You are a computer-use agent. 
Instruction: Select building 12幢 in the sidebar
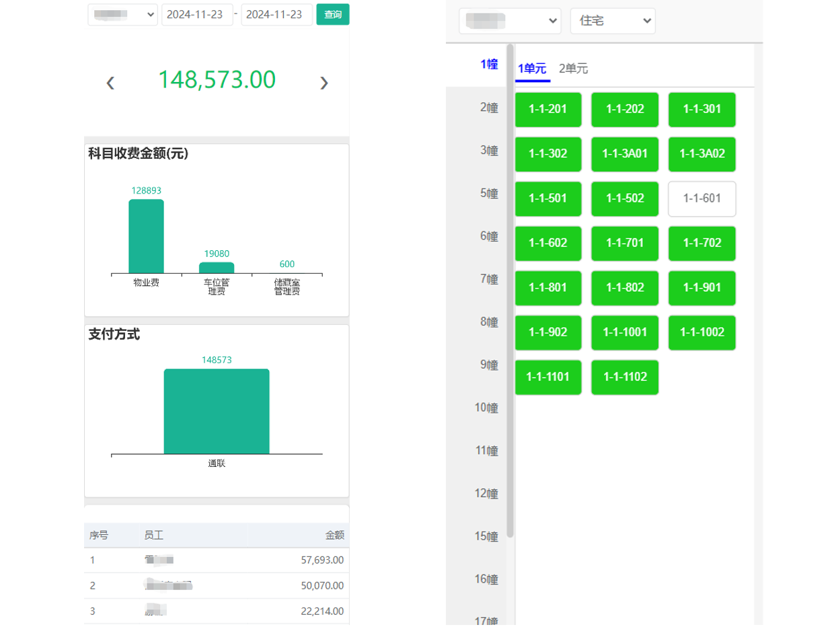488,493
